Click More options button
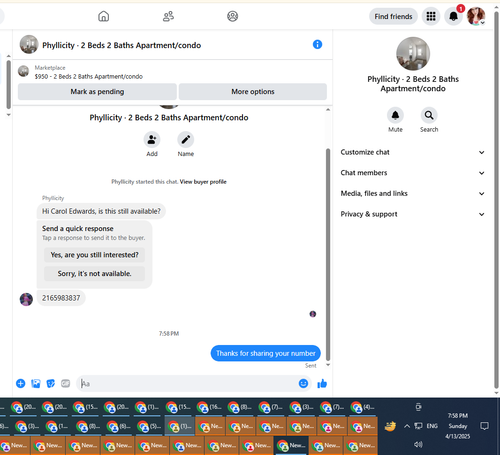 click(x=253, y=92)
